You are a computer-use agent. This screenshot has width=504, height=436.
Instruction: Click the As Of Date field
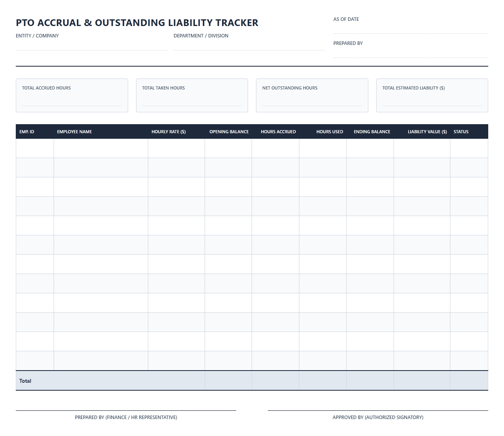point(411,29)
